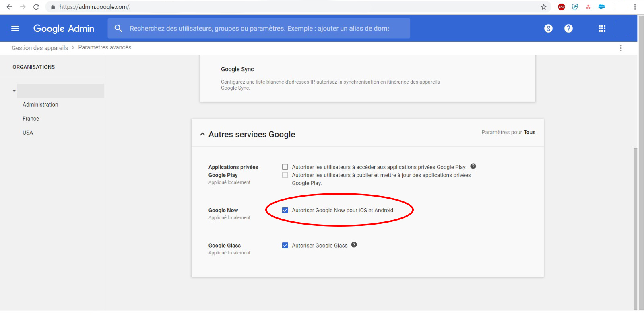The width and height of the screenshot is (644, 332).
Task: Select the France organisation
Action: (31, 119)
